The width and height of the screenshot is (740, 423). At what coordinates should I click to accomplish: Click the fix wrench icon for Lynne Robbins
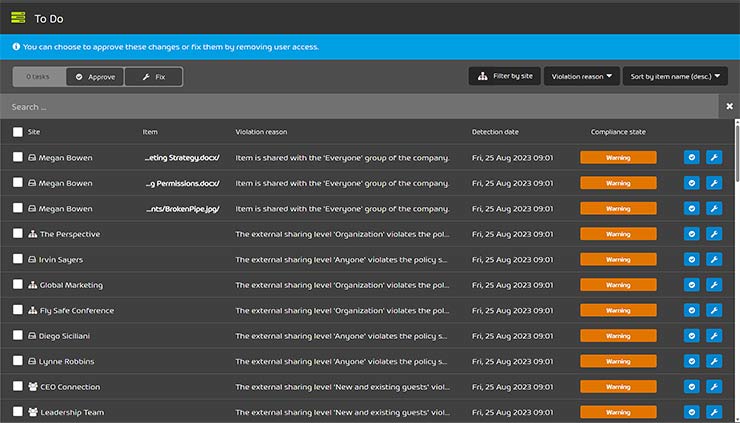tap(714, 361)
